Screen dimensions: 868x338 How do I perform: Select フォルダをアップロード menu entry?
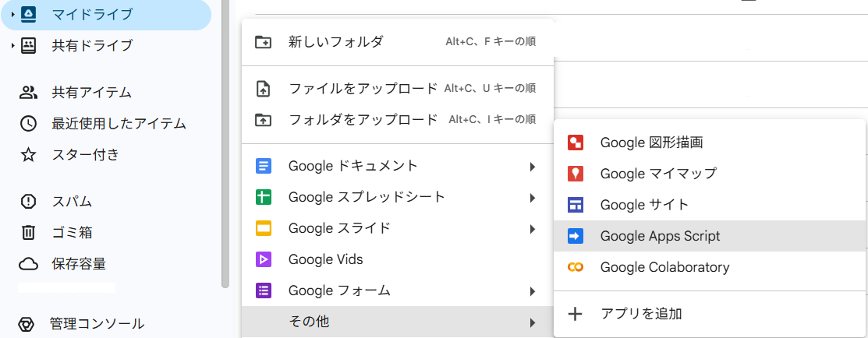coord(363,119)
